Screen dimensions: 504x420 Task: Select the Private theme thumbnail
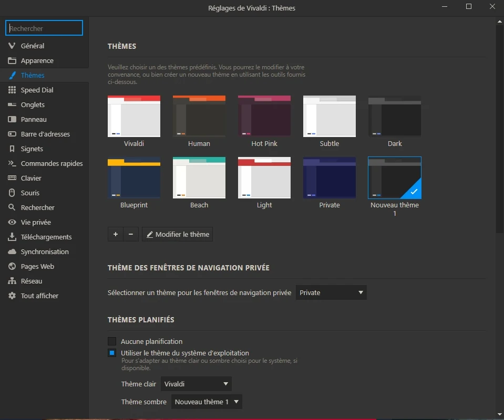(x=330, y=177)
